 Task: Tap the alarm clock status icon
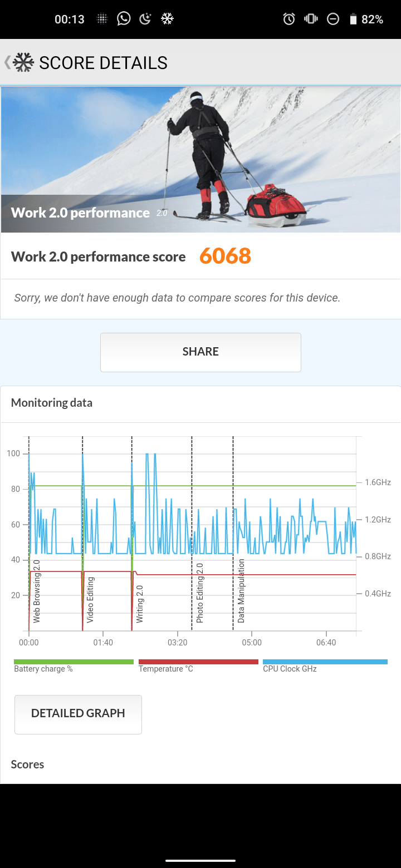pyautogui.click(x=288, y=19)
